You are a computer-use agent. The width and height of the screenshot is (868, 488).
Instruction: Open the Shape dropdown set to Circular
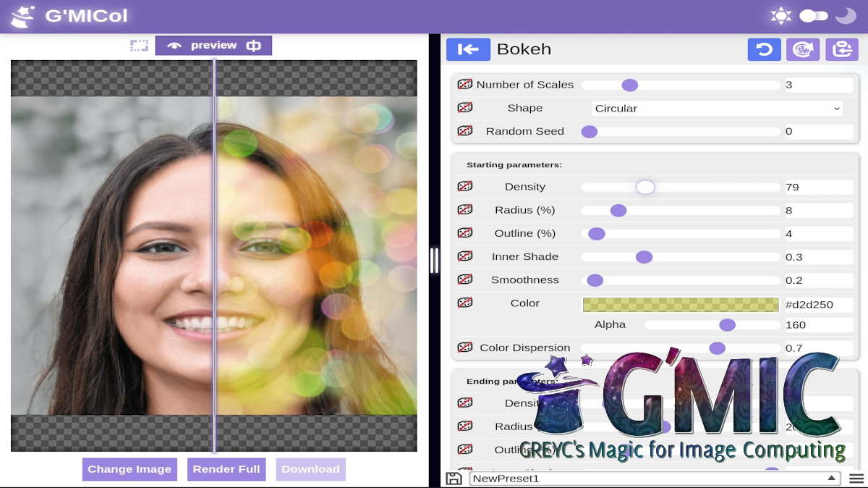tap(717, 109)
